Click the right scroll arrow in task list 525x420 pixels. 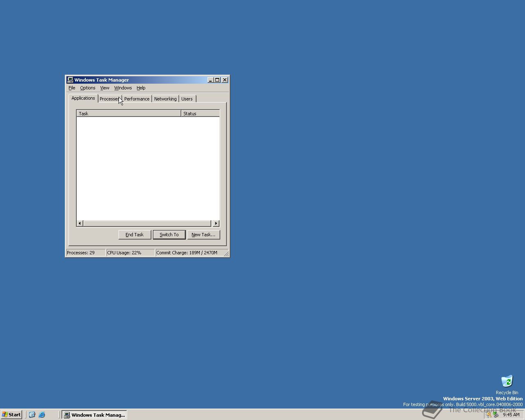click(x=216, y=223)
